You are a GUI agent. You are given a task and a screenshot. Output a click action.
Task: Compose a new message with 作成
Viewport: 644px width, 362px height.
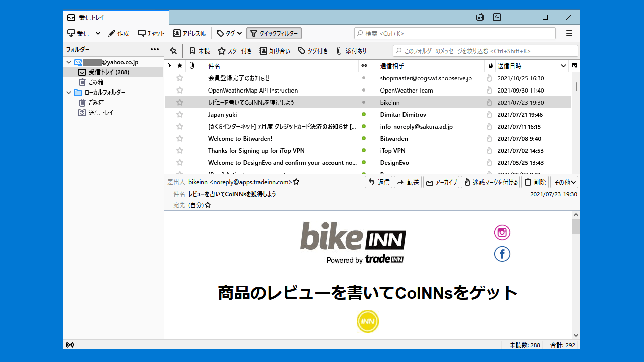tap(119, 33)
